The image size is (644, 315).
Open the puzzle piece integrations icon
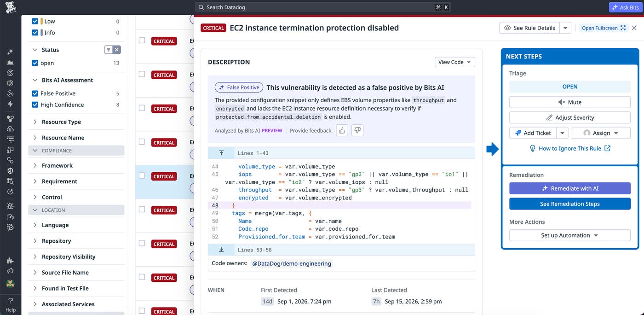tap(10, 261)
